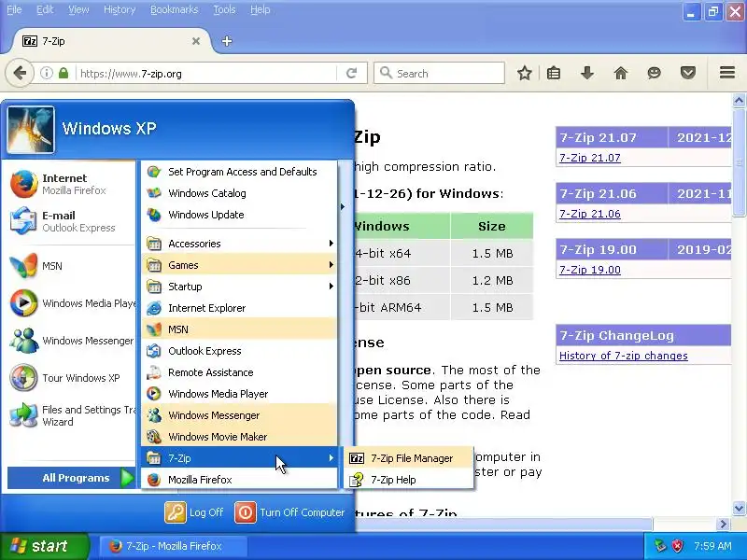Expand the 7-Zip program folder

[239, 458]
